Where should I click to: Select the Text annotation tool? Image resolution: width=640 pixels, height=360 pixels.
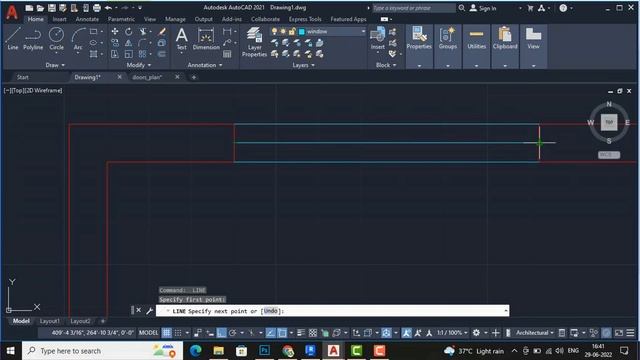coord(182,39)
